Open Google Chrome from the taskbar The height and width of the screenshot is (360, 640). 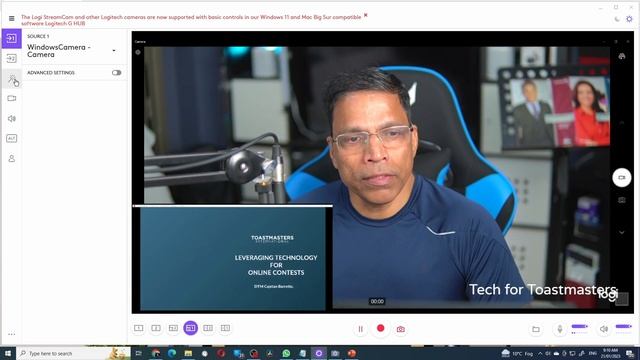[x=156, y=353]
